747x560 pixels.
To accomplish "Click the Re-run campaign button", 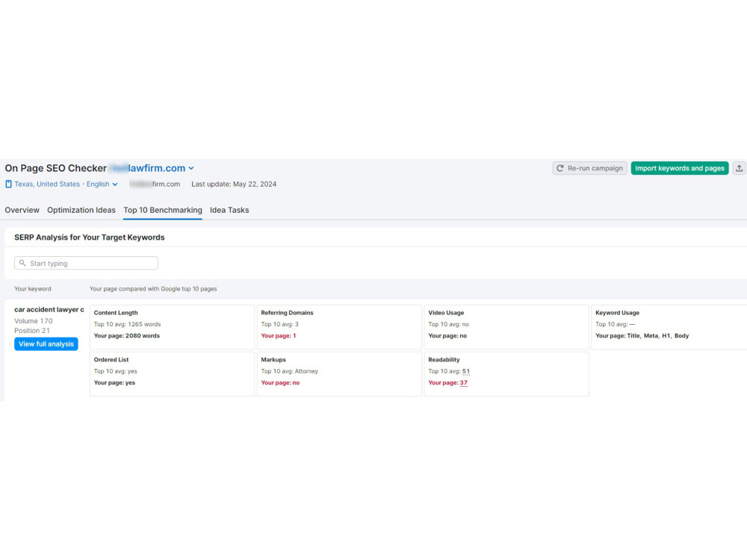I will point(590,168).
